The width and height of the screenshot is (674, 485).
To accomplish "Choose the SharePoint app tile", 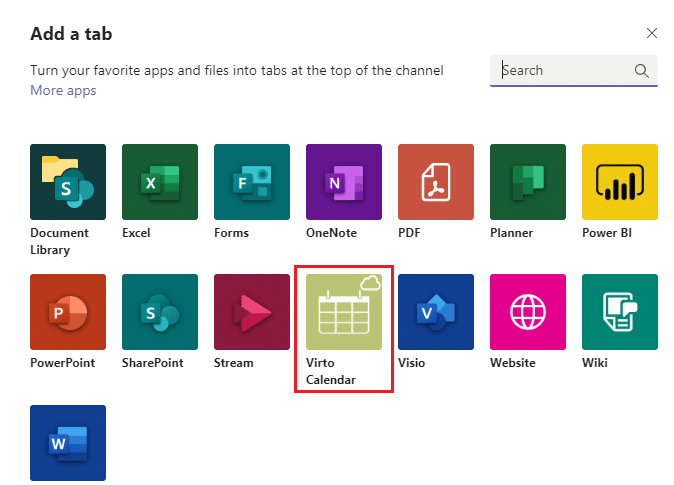I will 160,312.
